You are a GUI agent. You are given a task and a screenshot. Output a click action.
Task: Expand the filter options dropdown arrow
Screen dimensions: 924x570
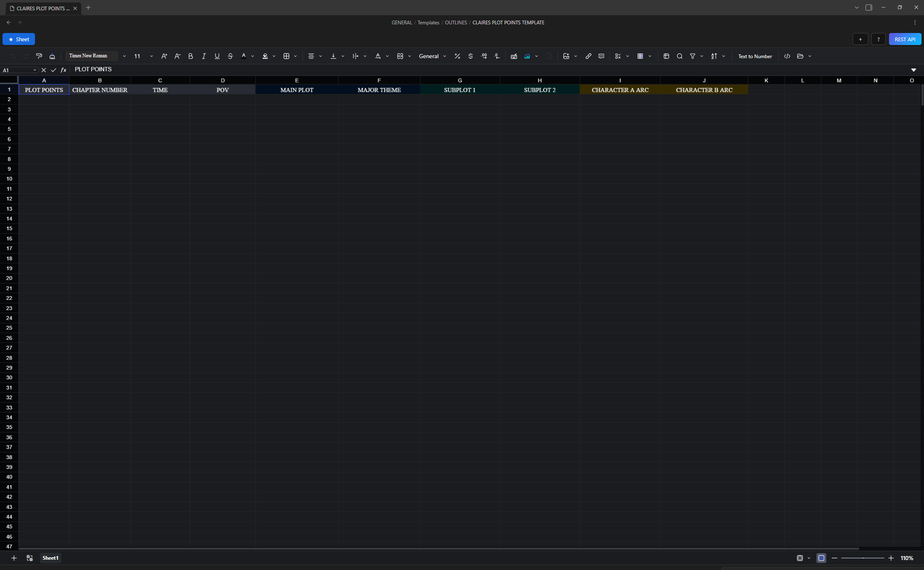pos(702,56)
